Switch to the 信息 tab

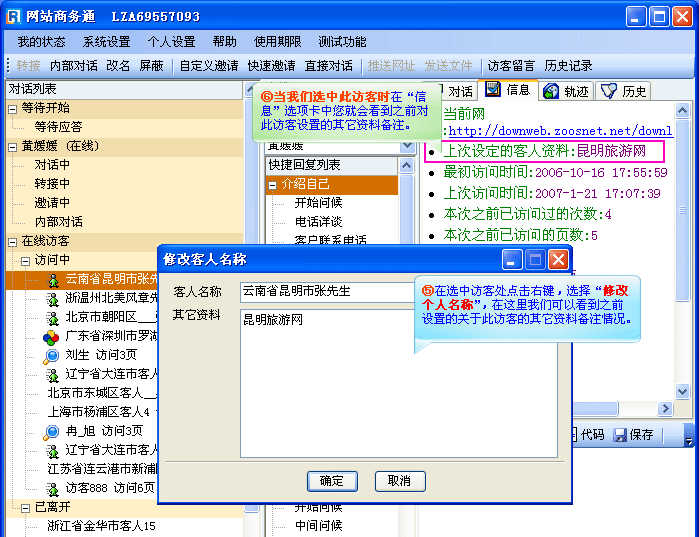click(508, 90)
